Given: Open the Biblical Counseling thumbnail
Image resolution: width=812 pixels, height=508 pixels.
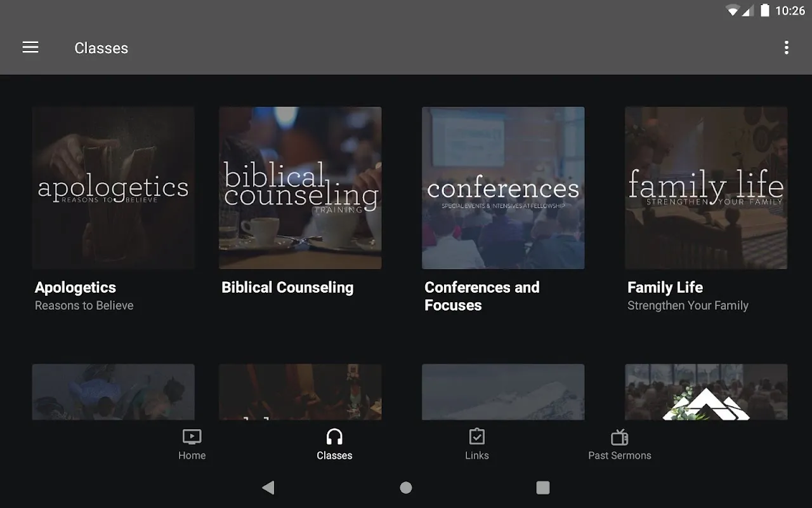Looking at the screenshot, I should pos(300,188).
